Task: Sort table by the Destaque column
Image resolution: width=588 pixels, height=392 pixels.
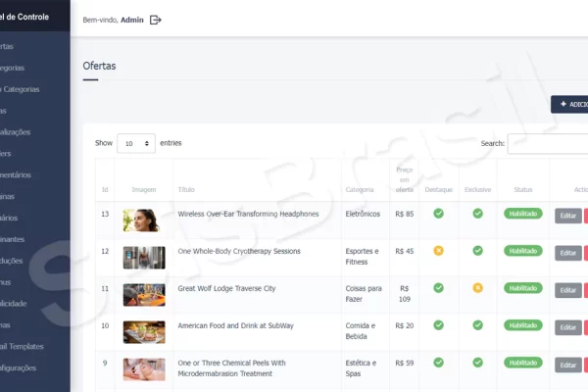Action: click(x=438, y=190)
